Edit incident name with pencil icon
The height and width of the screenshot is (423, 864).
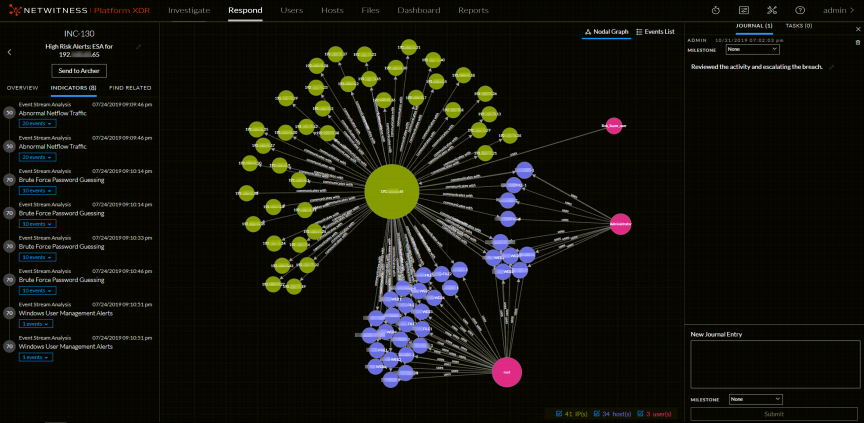[x=138, y=47]
